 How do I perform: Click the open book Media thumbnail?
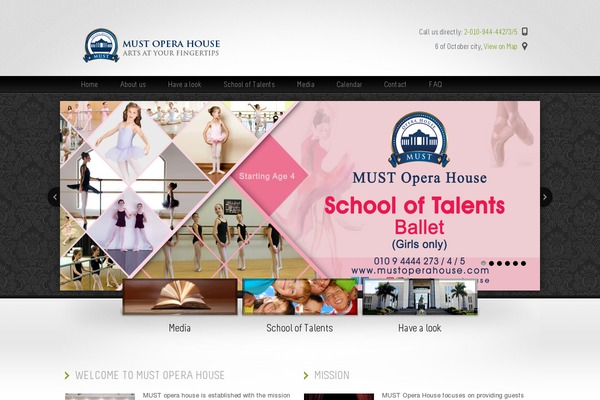click(180, 297)
